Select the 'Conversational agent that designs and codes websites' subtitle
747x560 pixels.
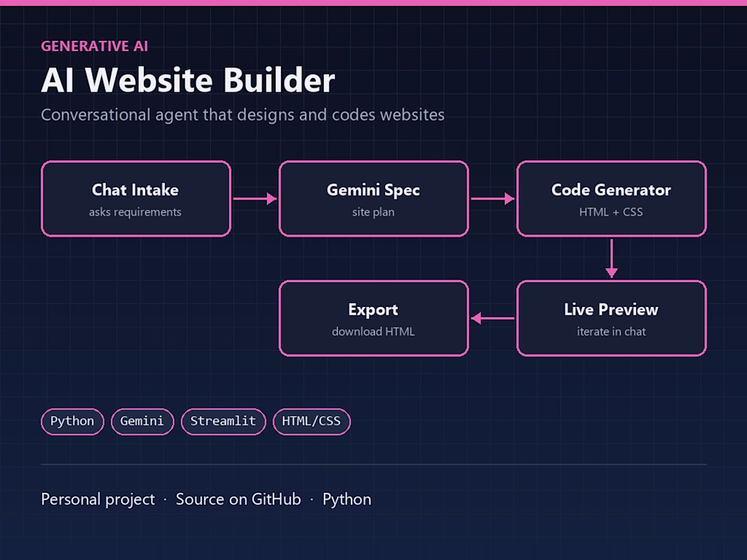click(242, 115)
